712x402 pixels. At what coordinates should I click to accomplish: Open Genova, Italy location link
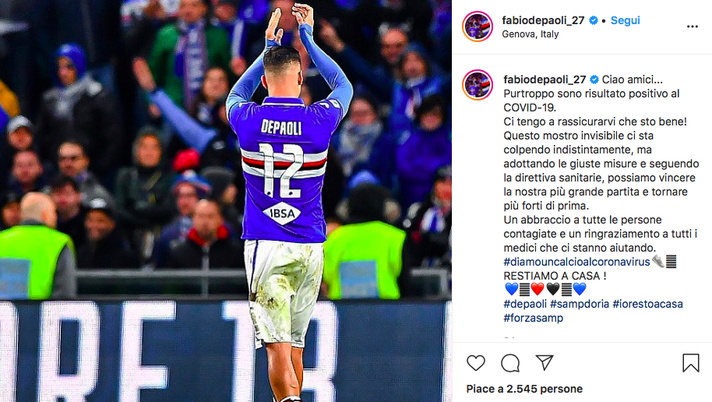(x=530, y=34)
